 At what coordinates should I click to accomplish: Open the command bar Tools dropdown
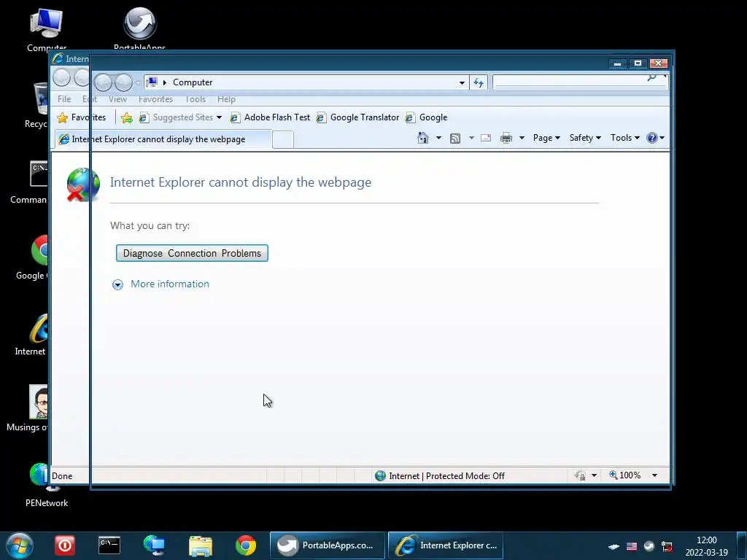tap(624, 138)
